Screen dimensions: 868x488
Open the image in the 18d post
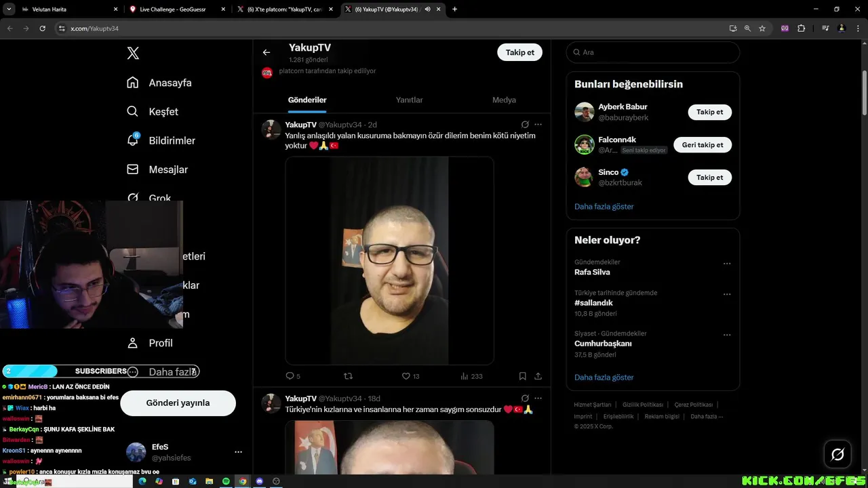(x=389, y=447)
